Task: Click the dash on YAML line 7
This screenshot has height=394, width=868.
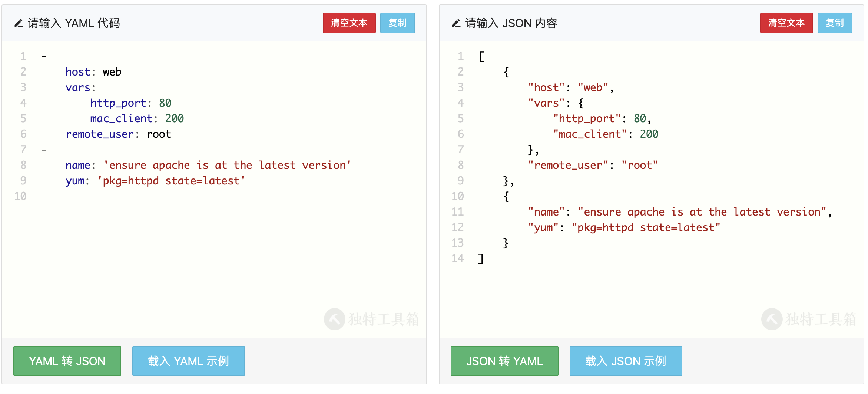Action: (x=44, y=150)
